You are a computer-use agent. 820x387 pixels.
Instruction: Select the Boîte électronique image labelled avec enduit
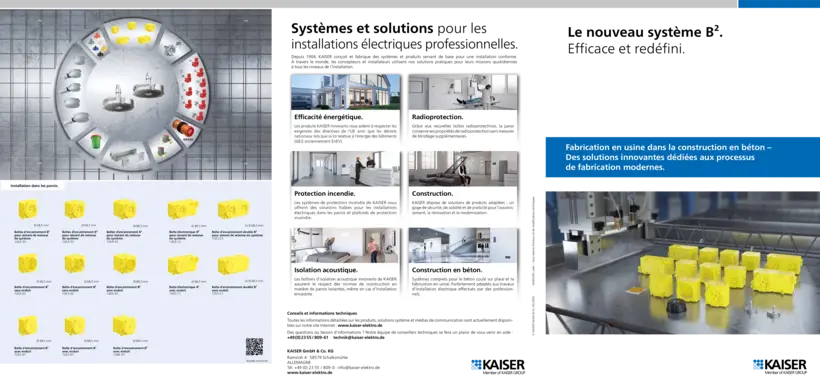(x=183, y=265)
